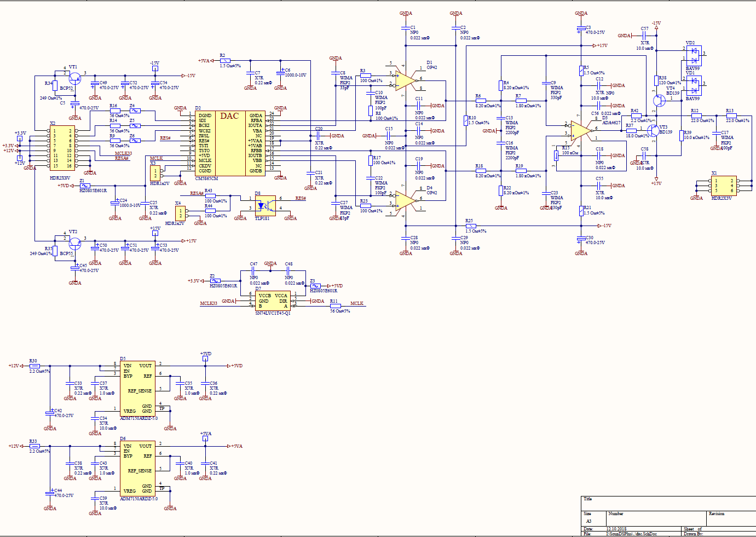Select sheet size 'A3' in title block

click(x=589, y=521)
